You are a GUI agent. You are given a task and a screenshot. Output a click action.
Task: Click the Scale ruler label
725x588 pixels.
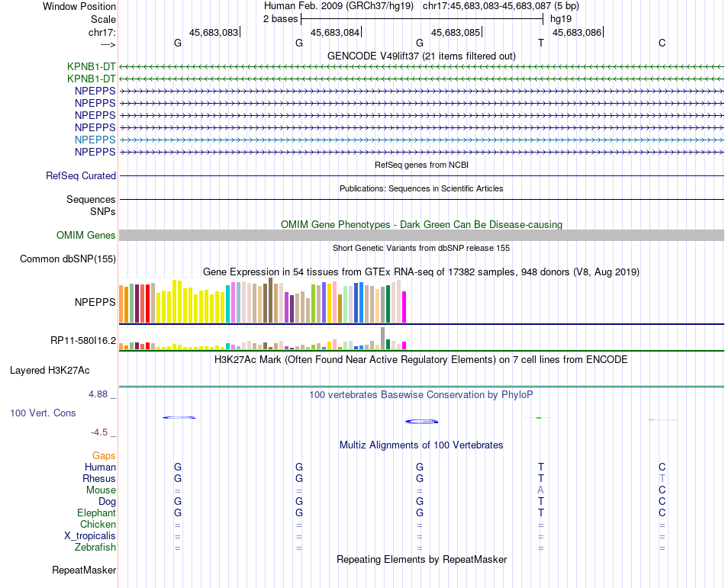pyautogui.click(x=103, y=19)
